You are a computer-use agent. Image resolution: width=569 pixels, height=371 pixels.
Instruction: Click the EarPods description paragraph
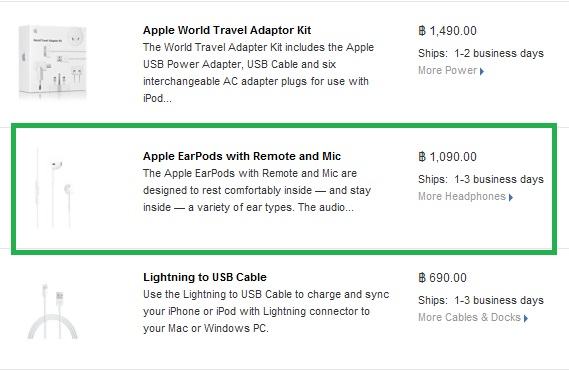[257, 190]
